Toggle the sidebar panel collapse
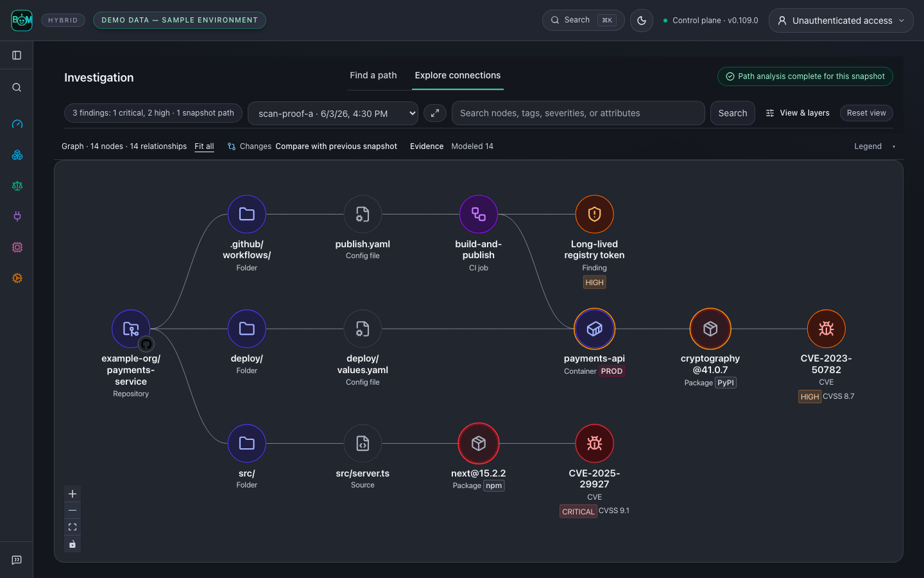The image size is (924, 578). coord(17,55)
